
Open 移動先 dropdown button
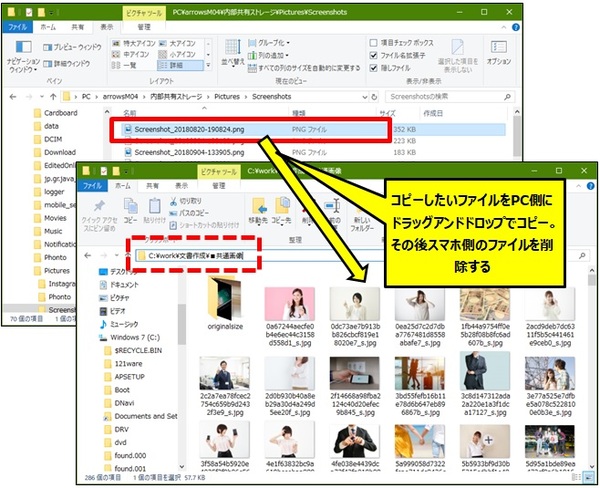pyautogui.click(x=258, y=211)
